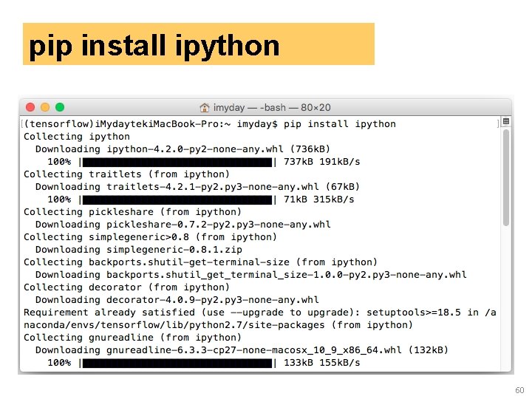Maximize the Terminal window with the green button
The height and width of the screenshot is (399, 532).
coord(60,108)
